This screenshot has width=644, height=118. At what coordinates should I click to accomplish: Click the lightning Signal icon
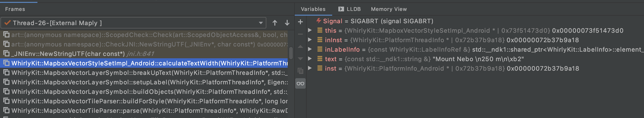(x=319, y=21)
